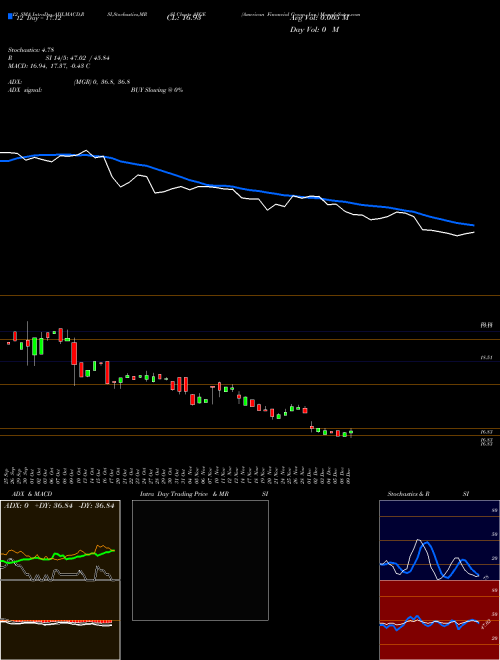Click the 'ADX: 0 +DY: 36.84 -DY: 36.84' readout
Screen dimensions: 500x660
pyautogui.click(x=59, y=506)
